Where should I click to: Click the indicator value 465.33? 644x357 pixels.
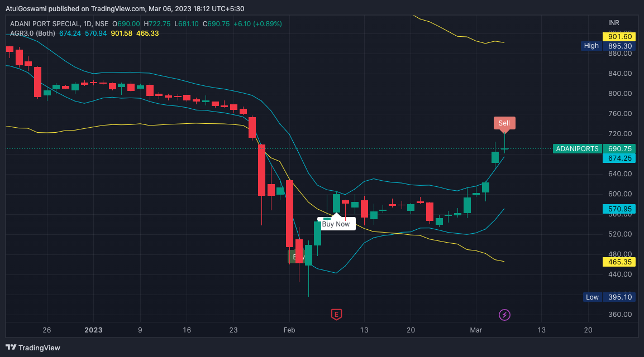[x=147, y=33]
